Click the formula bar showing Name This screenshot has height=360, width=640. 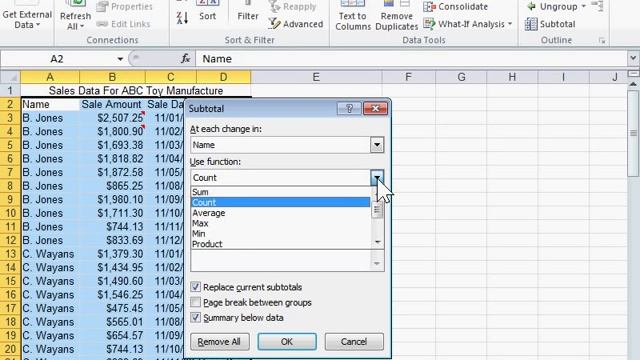pos(411,59)
